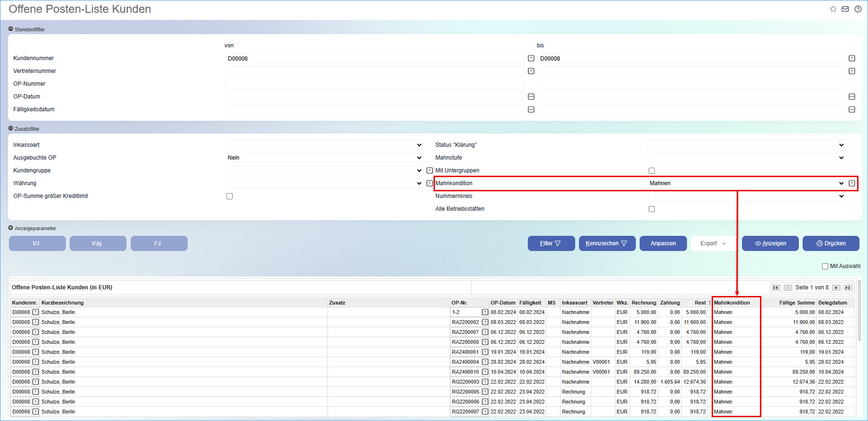This screenshot has height=421, width=868.
Task: Check OP-Summe größer Kreditlimit checkbox
Action: [x=229, y=196]
